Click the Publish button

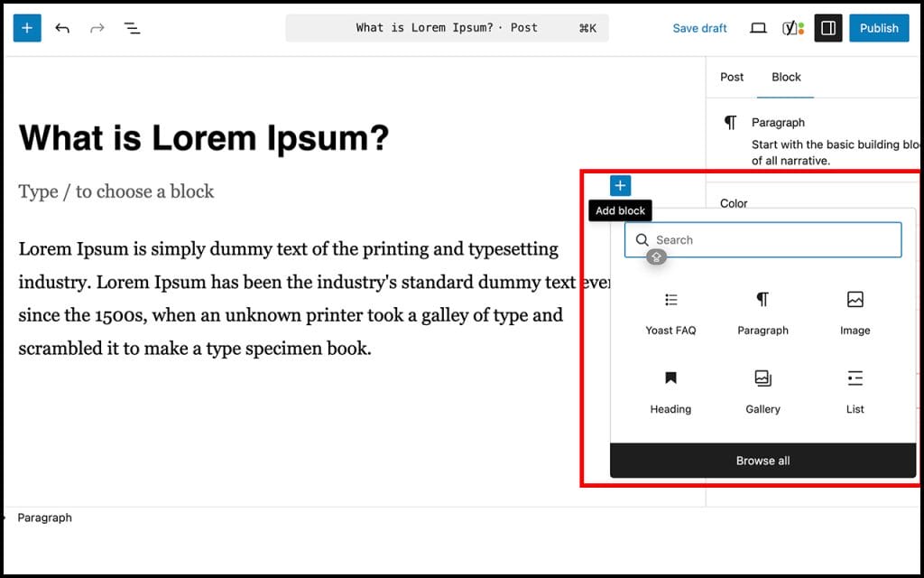pos(878,28)
